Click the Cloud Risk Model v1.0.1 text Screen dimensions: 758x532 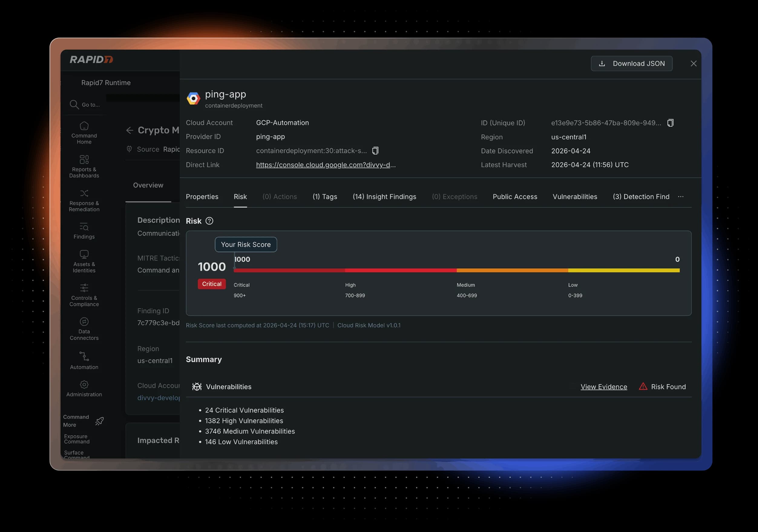(369, 325)
